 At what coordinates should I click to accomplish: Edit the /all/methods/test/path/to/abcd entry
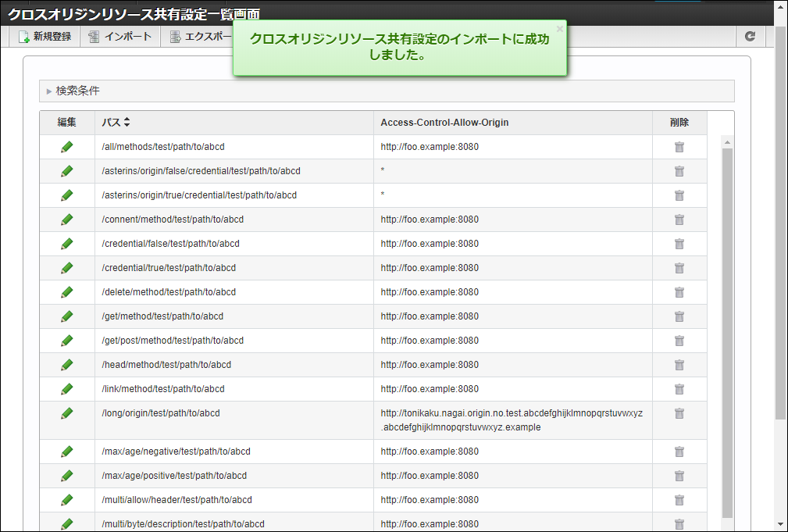coord(66,146)
